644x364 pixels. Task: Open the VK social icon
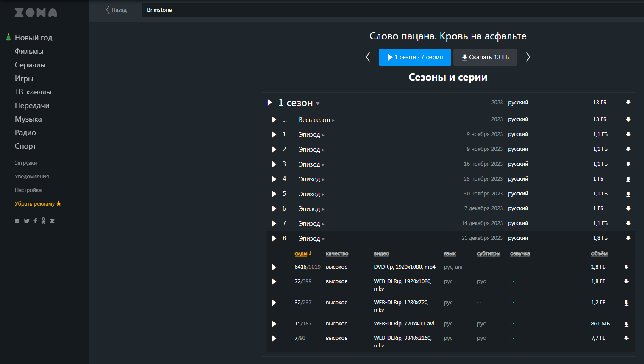(x=17, y=221)
